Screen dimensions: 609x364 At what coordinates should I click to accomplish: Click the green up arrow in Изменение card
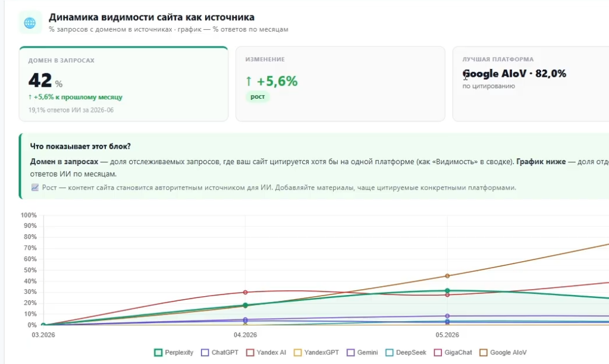click(x=249, y=81)
